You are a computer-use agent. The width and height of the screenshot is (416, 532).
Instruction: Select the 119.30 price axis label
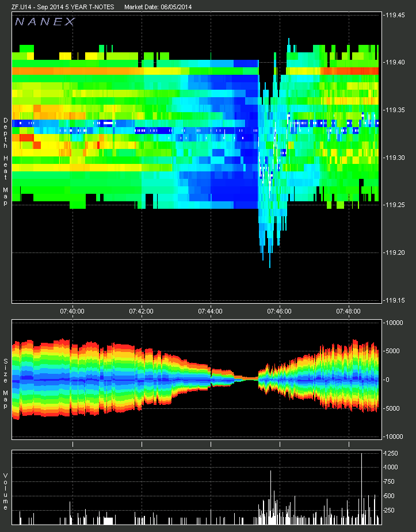tap(394, 158)
